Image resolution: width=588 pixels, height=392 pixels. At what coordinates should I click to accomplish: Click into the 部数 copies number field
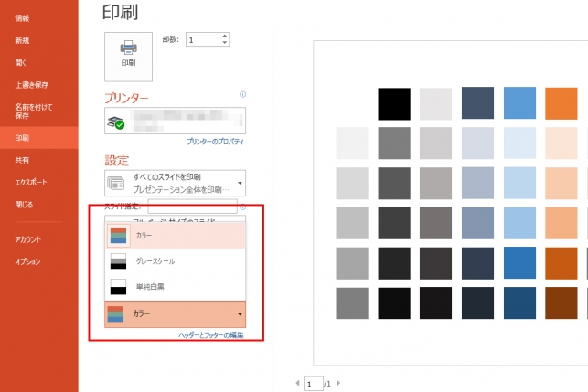click(x=203, y=39)
